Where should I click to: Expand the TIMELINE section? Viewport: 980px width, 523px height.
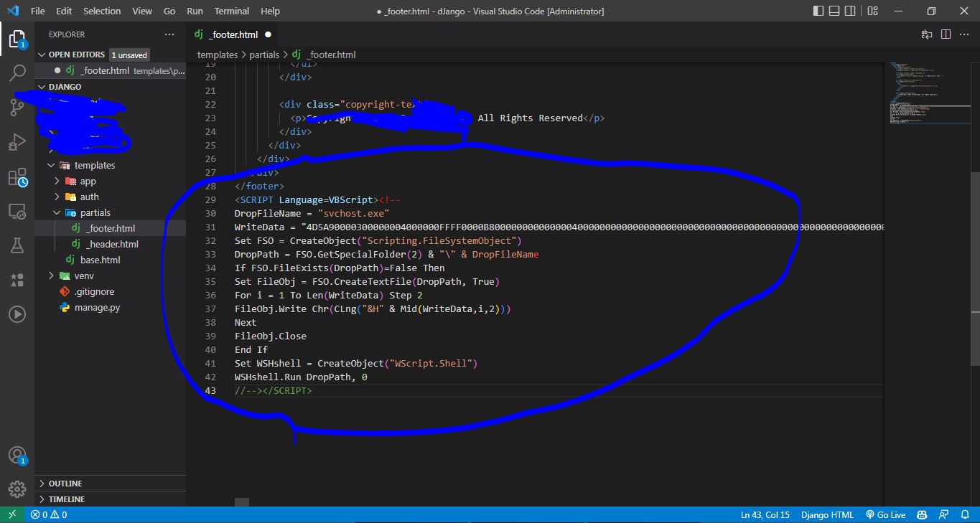110,499
